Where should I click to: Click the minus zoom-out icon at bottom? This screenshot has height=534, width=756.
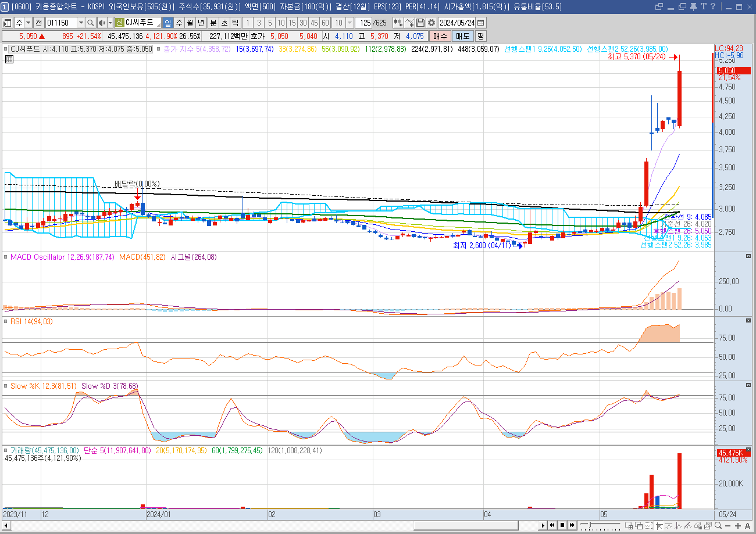click(728, 526)
